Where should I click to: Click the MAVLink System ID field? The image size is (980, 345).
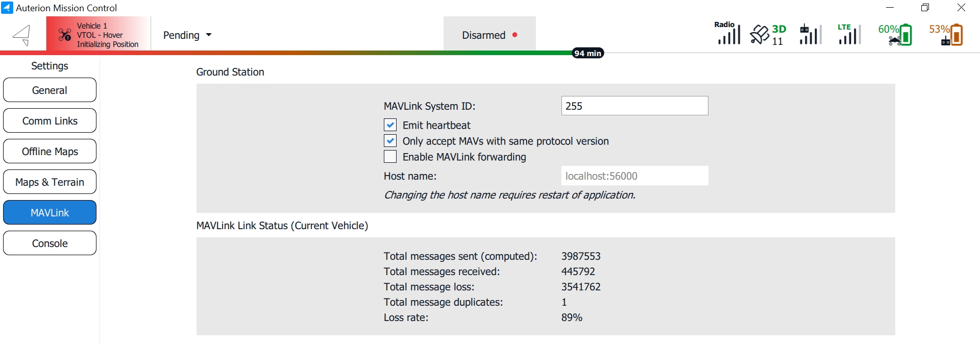click(634, 106)
